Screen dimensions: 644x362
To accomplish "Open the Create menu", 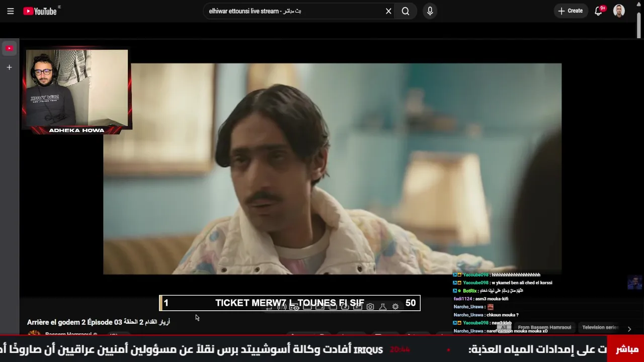I will [x=570, y=11].
